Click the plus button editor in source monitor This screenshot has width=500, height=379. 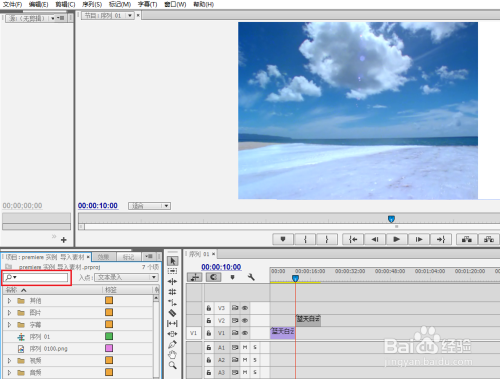(x=64, y=240)
